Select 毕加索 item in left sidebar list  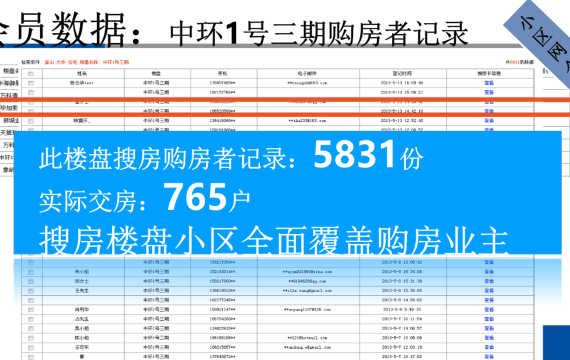click(x=9, y=108)
